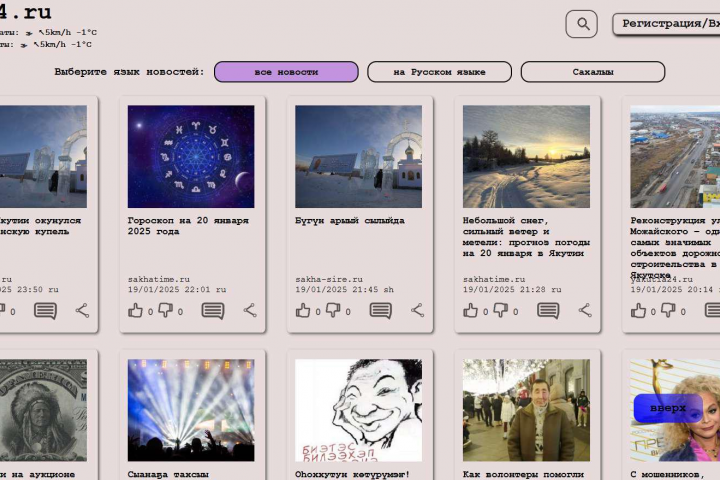The width and height of the screenshot is (720, 480).
Task: Click date 19/01/2025 22:01 ru
Action: [x=177, y=290]
